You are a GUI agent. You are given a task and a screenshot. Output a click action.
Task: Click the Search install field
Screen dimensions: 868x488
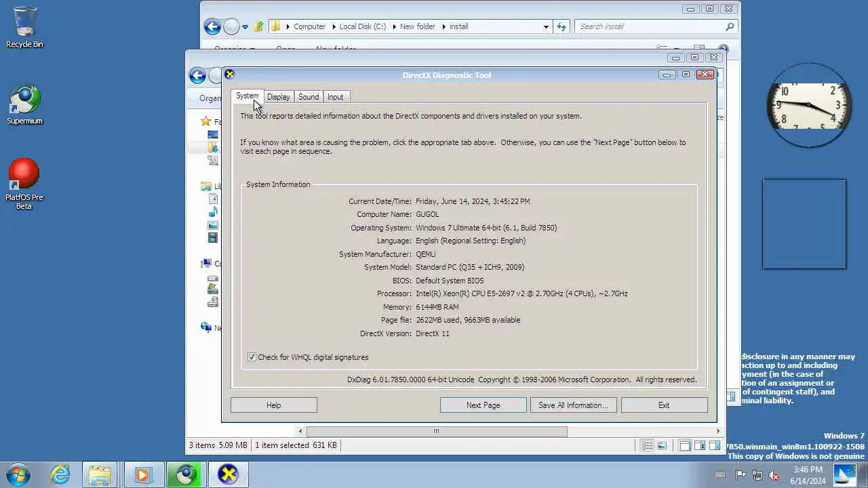[650, 26]
